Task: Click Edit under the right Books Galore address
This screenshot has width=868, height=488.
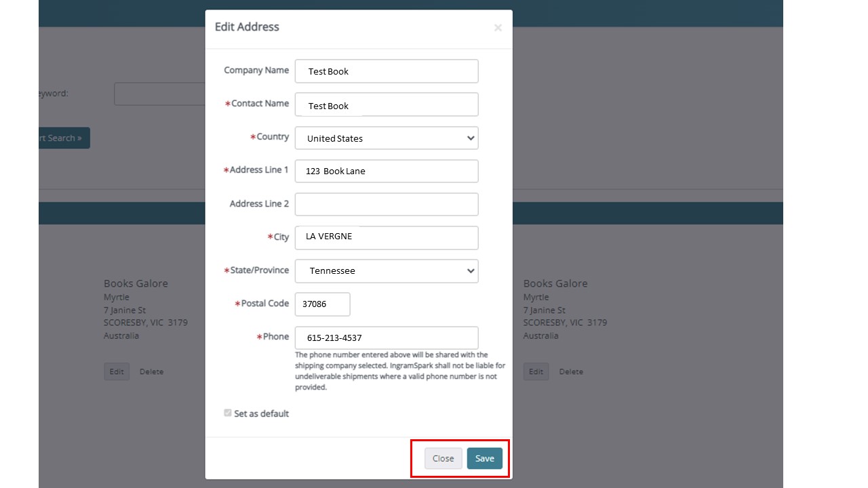Action: click(x=536, y=371)
